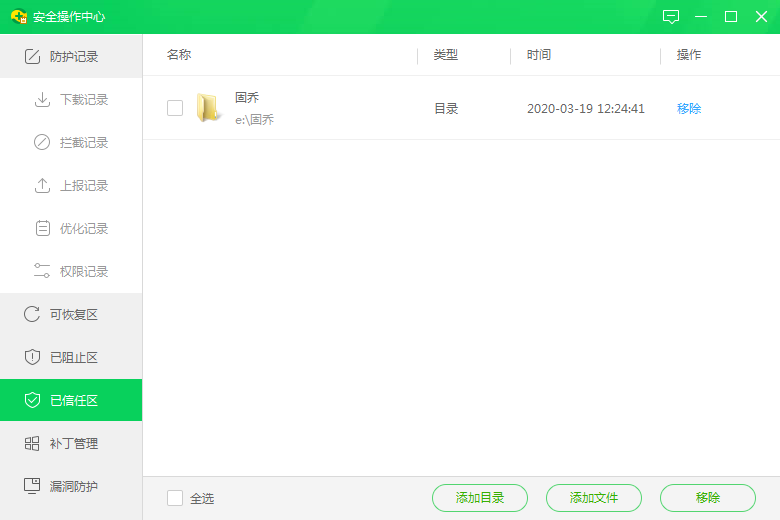780x520 pixels.
Task: Open 补丁管理 in the sidebar
Action: point(71,443)
